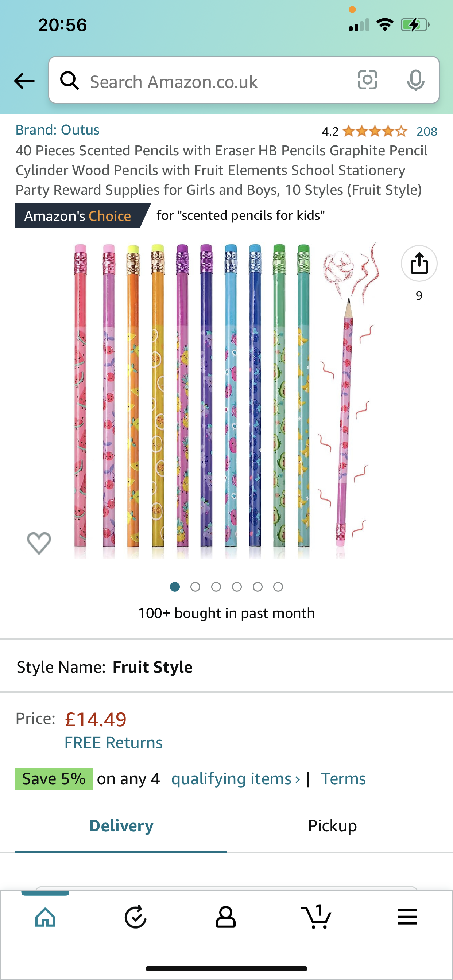Viewport: 453px width, 980px height.
Task: Expand qualifying items chevron link
Action: tap(235, 779)
